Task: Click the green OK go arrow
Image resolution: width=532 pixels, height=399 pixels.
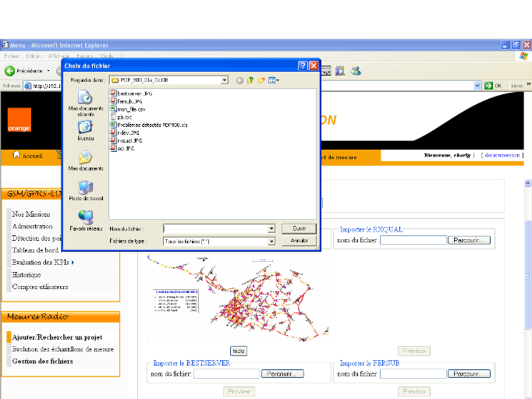Action: pyautogui.click(x=488, y=86)
